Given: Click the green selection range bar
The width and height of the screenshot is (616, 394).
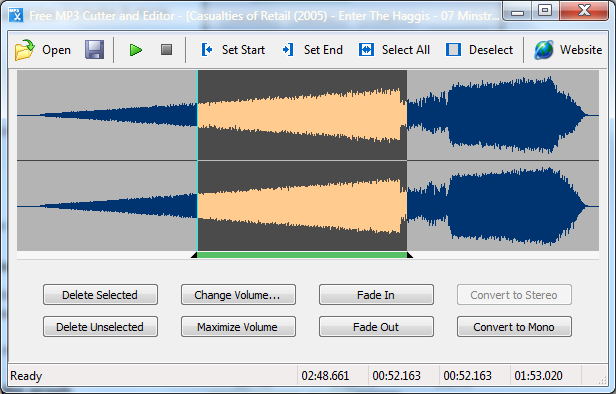Looking at the screenshot, I should tap(302, 255).
